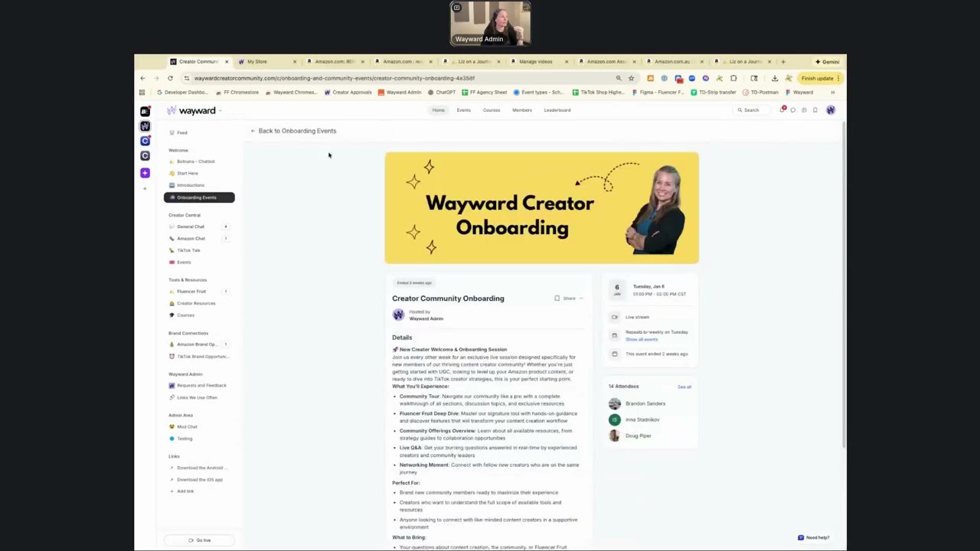Click Show all events link

pos(642,339)
